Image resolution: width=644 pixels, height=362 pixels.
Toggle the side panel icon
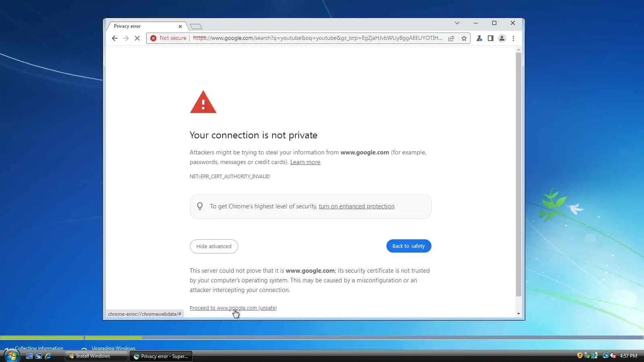pos(490,38)
